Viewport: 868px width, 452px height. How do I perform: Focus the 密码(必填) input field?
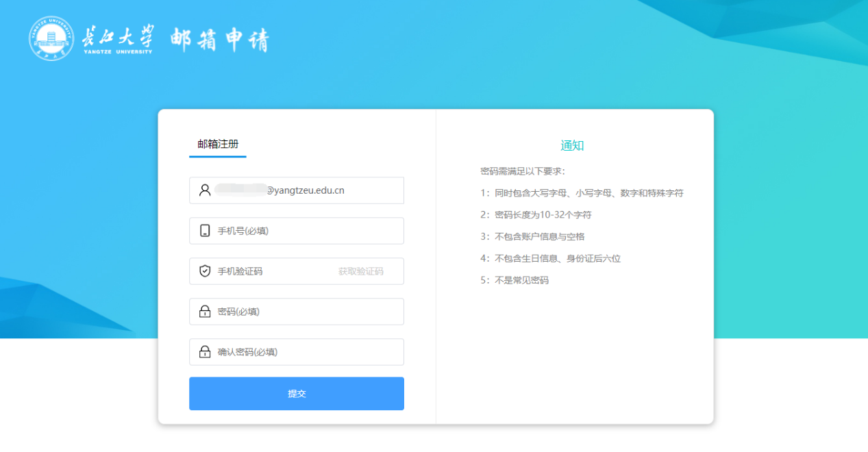pos(305,312)
